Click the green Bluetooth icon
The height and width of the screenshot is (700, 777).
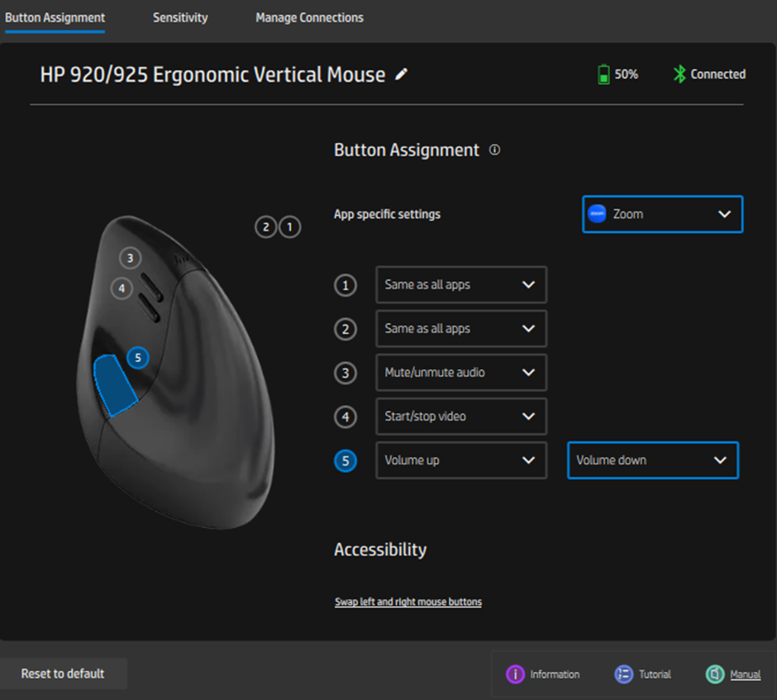point(679,74)
